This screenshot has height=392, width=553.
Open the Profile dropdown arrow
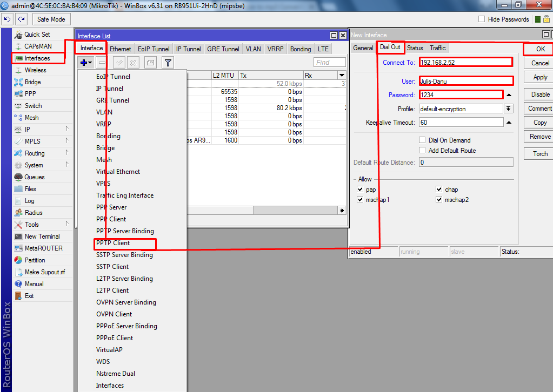[x=509, y=109]
